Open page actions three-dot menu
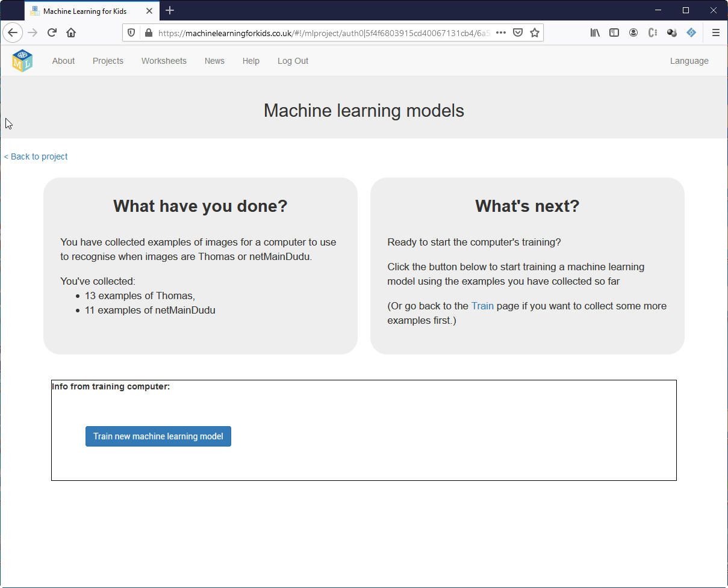 pyautogui.click(x=501, y=32)
